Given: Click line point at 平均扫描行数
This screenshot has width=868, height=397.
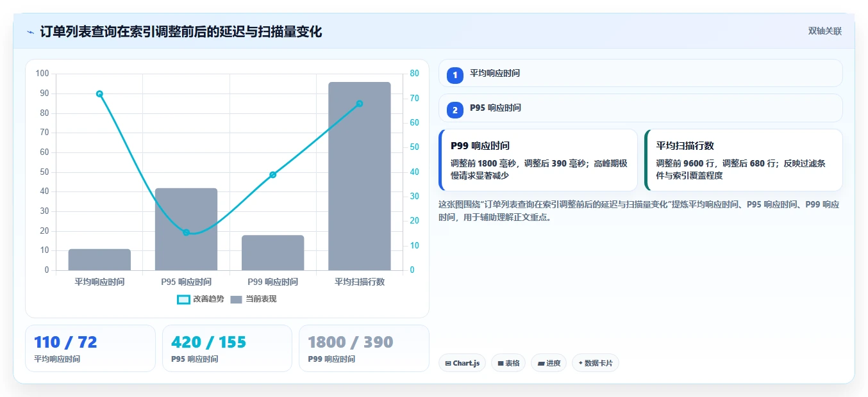Looking at the screenshot, I should [x=360, y=104].
